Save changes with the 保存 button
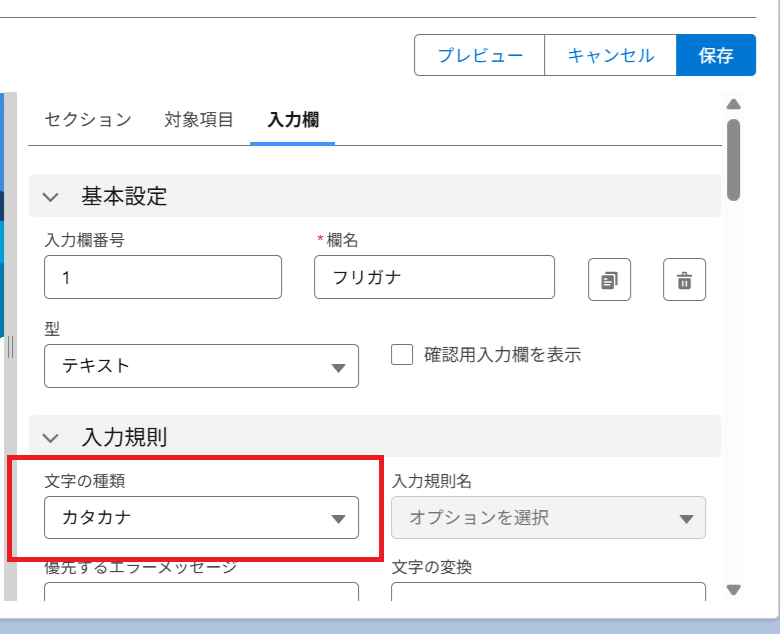This screenshot has width=780, height=634. click(716, 55)
